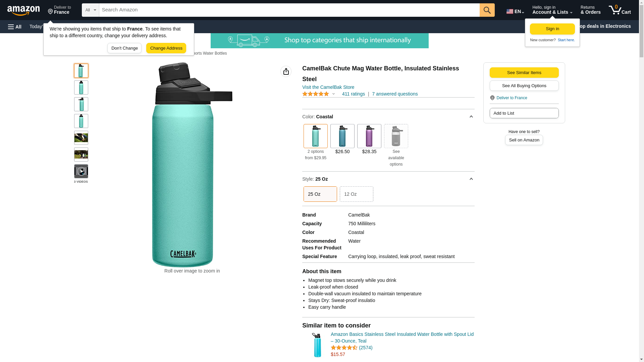Select the 12 Oz style option
Viewport: 644px width, 362px height.
357,194
